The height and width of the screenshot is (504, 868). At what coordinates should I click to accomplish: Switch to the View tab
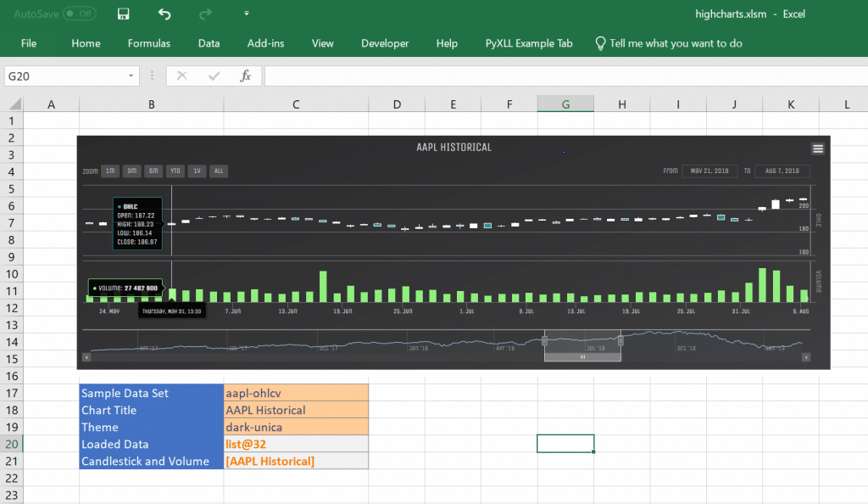click(323, 43)
